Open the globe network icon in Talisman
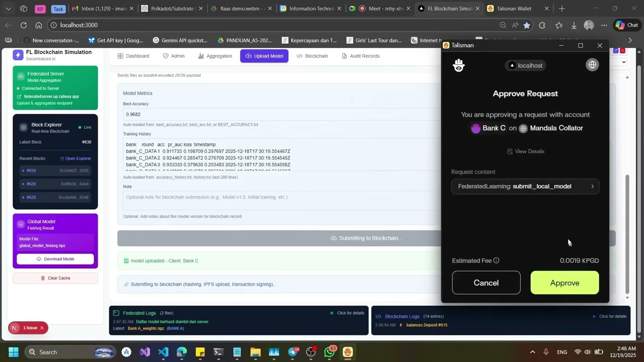 point(592,65)
